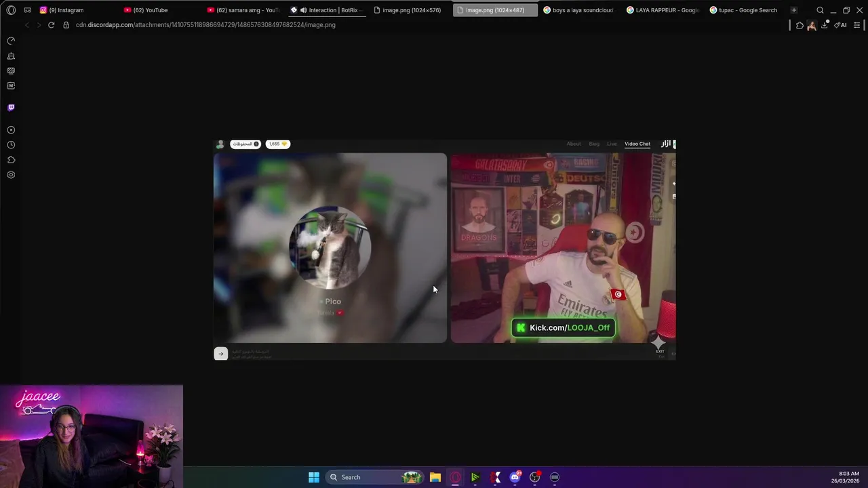Open the Downloads toolbar icon
The width and height of the screenshot is (868, 488).
tap(825, 25)
